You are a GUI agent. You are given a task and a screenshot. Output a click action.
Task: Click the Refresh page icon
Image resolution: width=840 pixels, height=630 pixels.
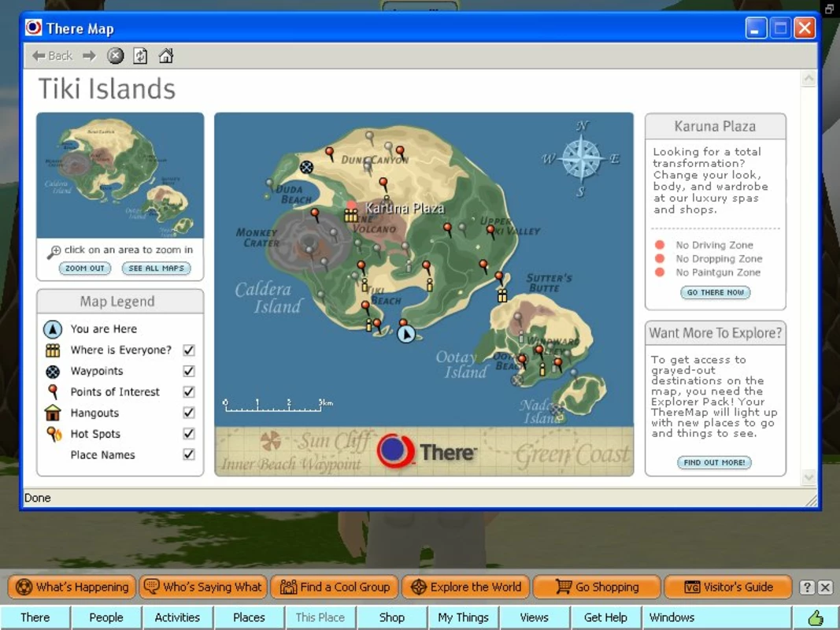140,56
